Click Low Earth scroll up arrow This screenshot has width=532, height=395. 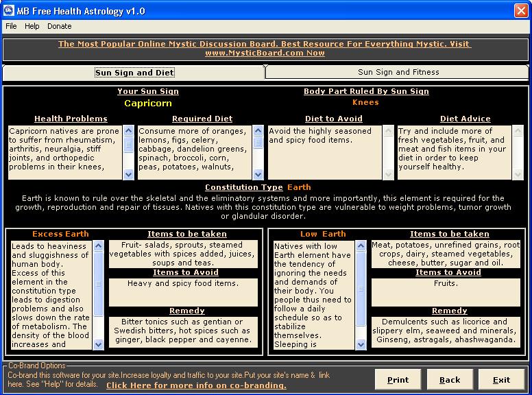coord(361,246)
